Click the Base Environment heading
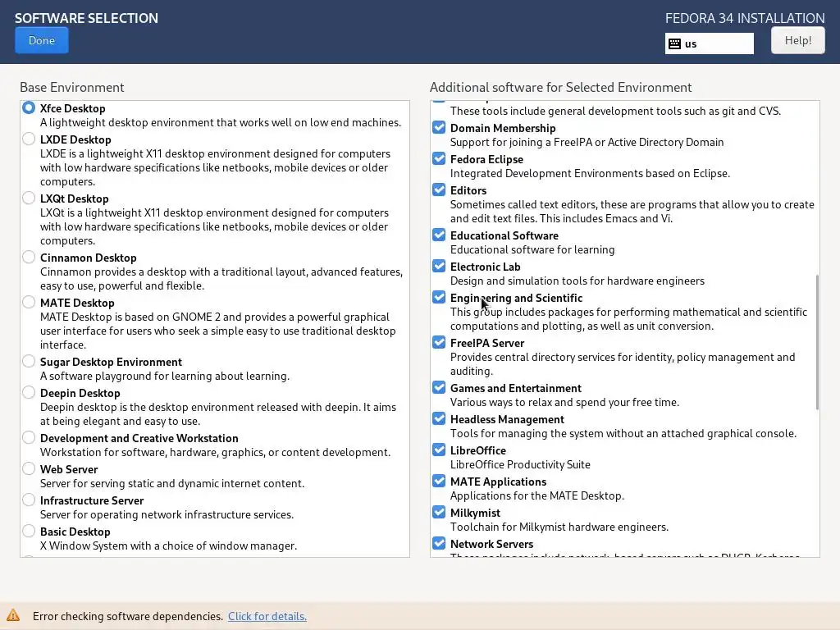 click(72, 87)
